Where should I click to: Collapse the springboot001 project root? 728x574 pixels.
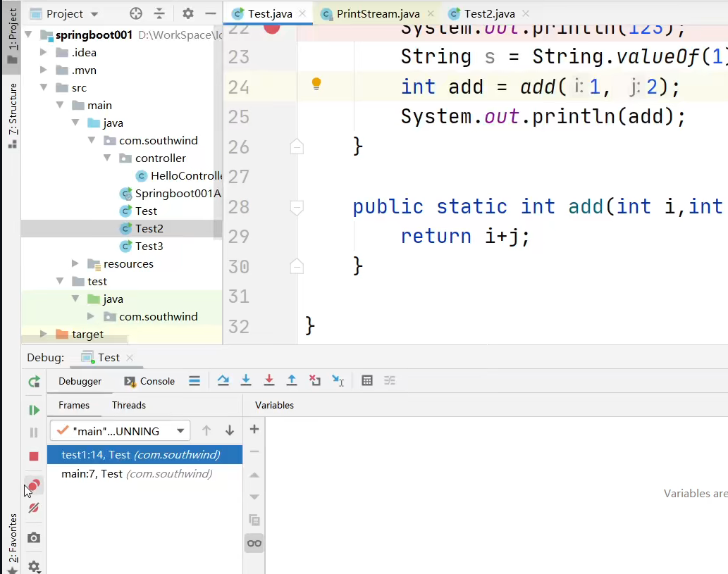pyautogui.click(x=28, y=35)
